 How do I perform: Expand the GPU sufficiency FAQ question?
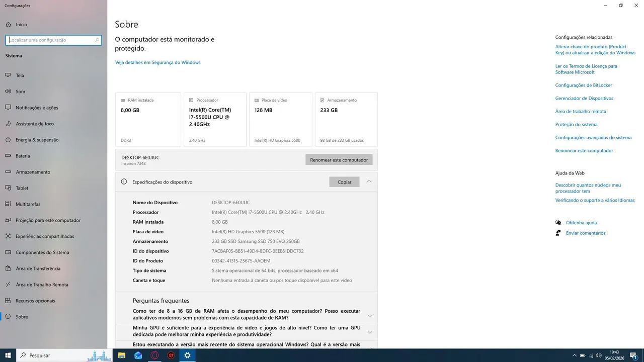pos(370,332)
